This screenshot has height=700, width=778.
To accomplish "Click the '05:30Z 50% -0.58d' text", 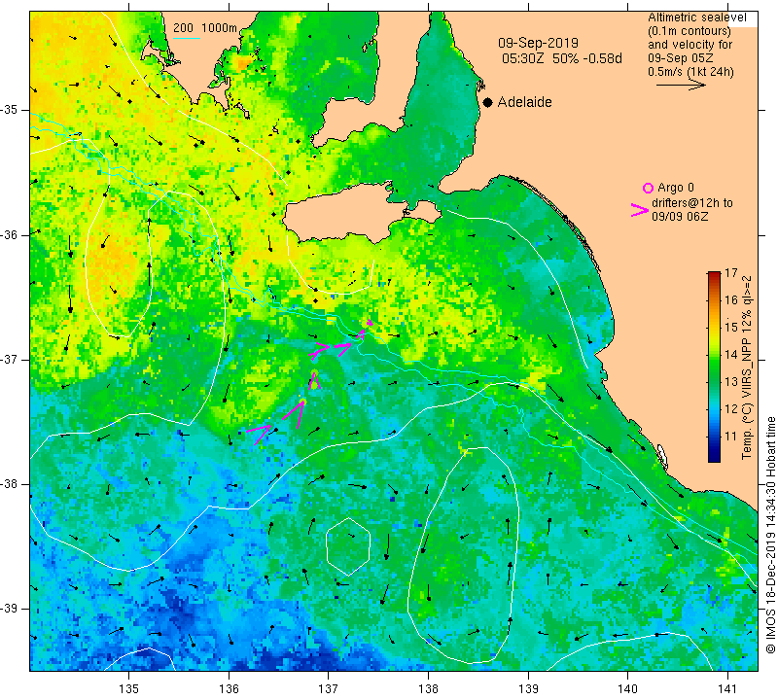I will coord(562,58).
